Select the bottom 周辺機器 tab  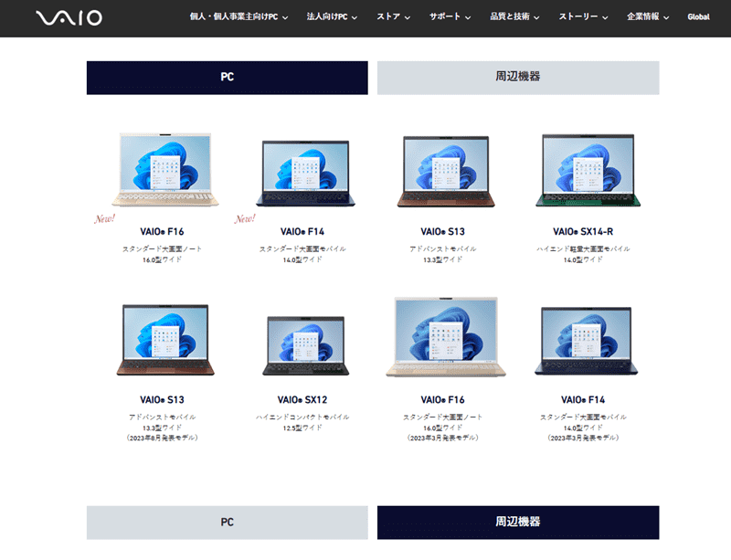tap(518, 523)
